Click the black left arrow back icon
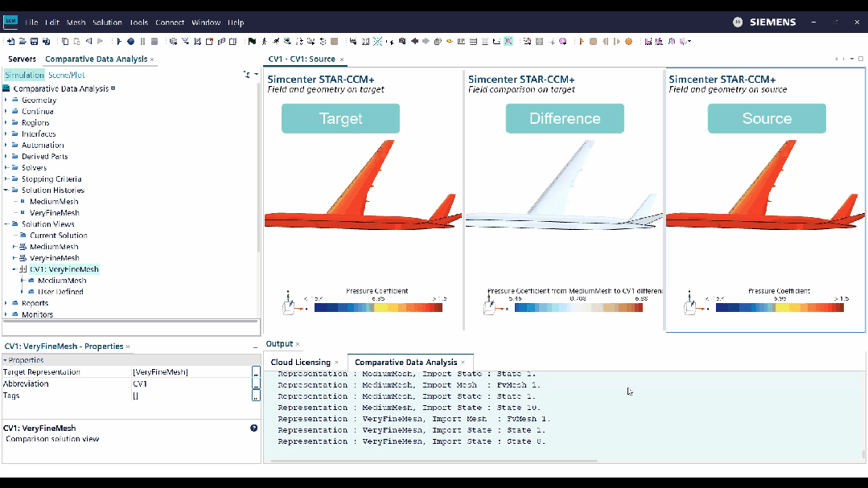 [414, 42]
